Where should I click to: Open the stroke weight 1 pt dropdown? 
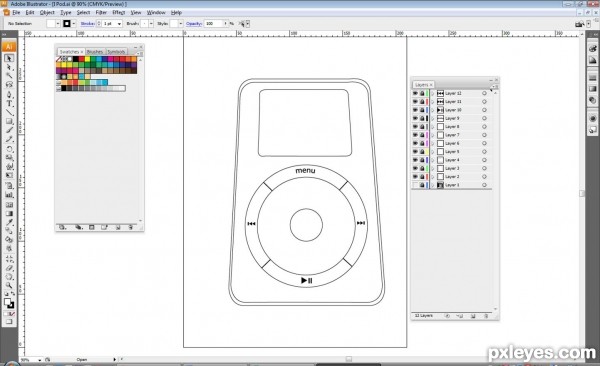(x=119, y=24)
